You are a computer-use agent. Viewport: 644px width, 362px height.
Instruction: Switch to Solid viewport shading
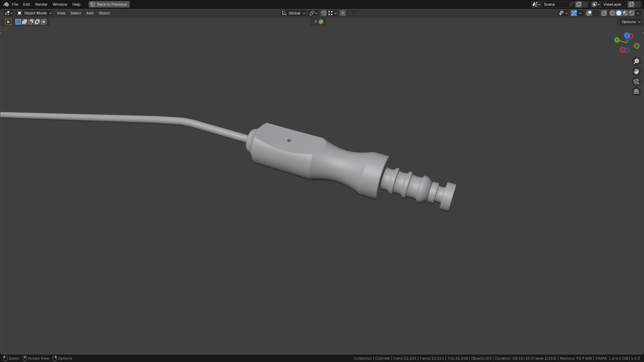(619, 13)
